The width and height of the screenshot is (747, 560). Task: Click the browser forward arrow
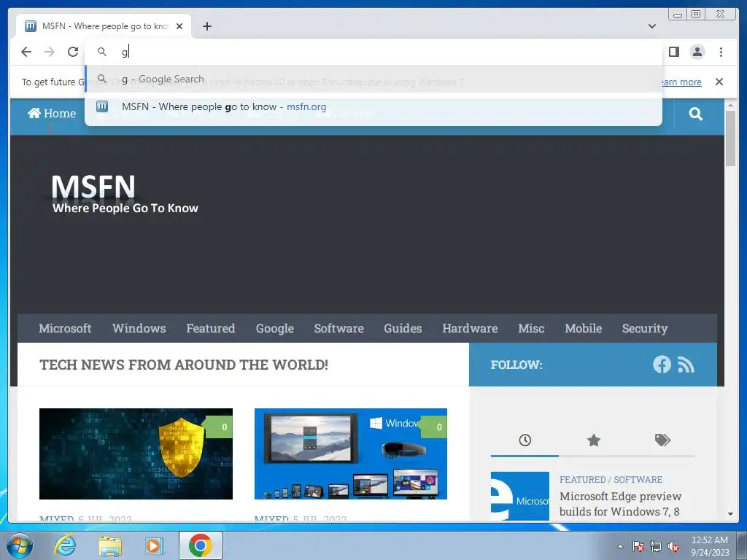pyautogui.click(x=50, y=52)
